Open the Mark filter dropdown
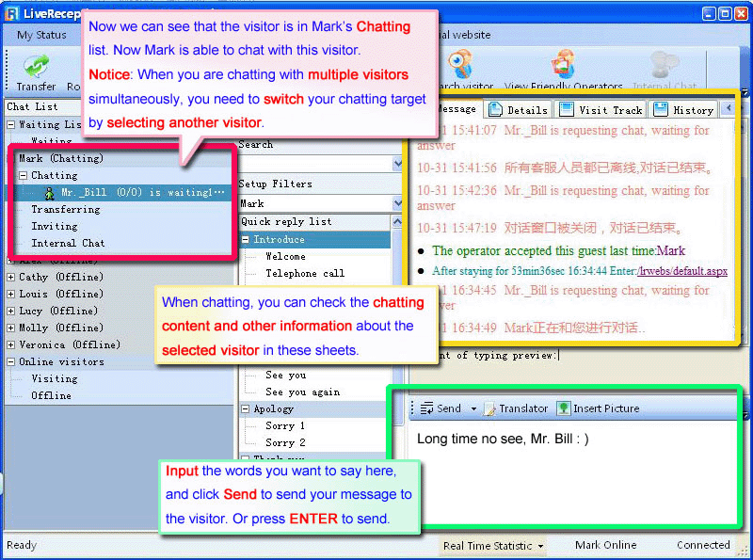This screenshot has height=560, width=753. (397, 203)
